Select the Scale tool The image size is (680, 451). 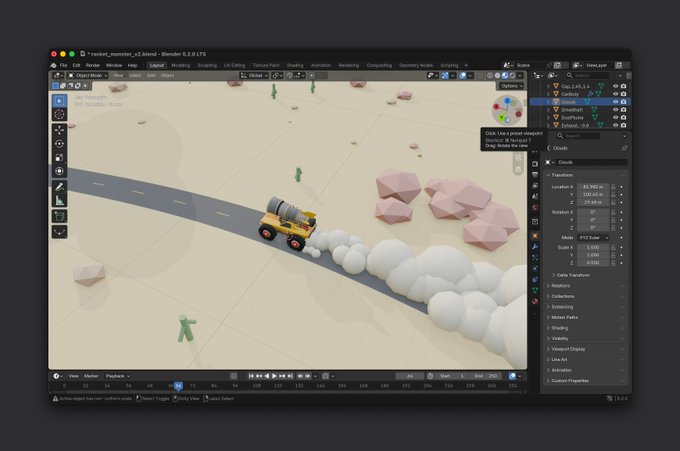tap(59, 157)
